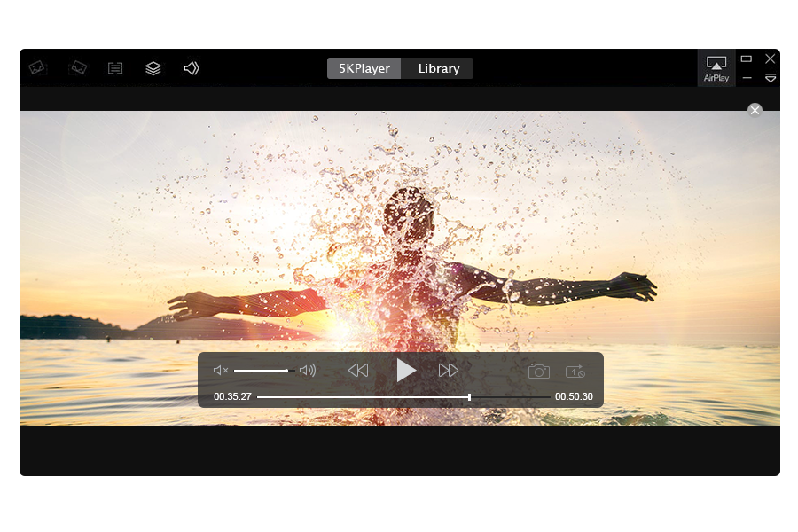
Task: Click the stacked layers icon
Action: 153,68
